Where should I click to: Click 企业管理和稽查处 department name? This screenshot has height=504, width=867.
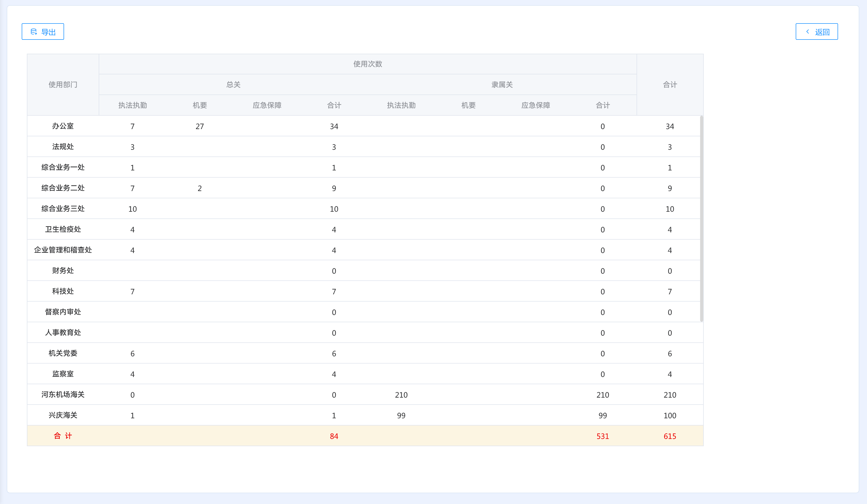(x=63, y=250)
